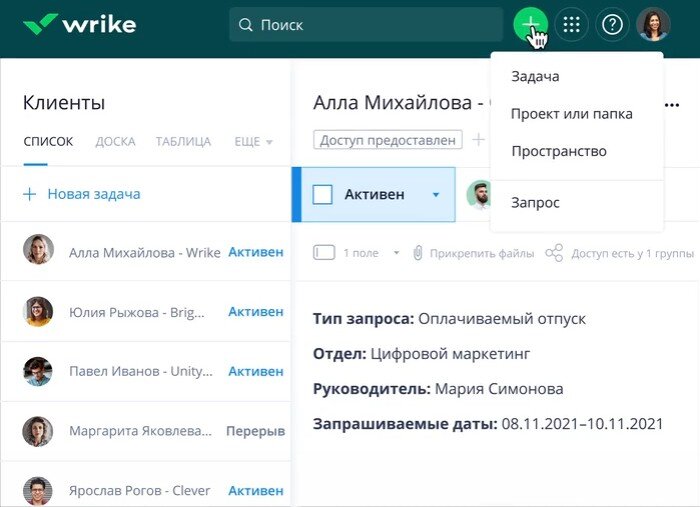Open Маргарита Яковлева task row
Viewport: 700px width, 507px height.
tap(146, 431)
